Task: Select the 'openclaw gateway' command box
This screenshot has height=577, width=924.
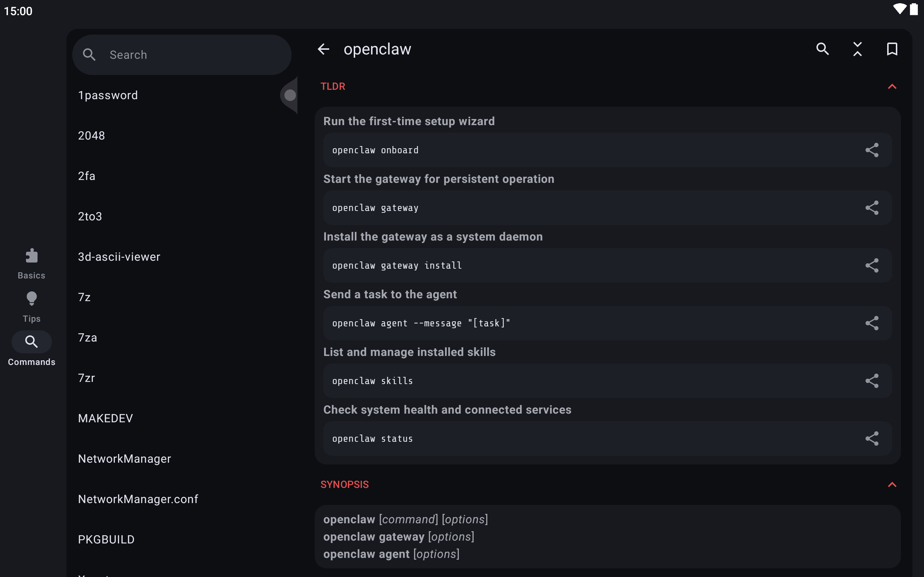Action: click(x=607, y=208)
